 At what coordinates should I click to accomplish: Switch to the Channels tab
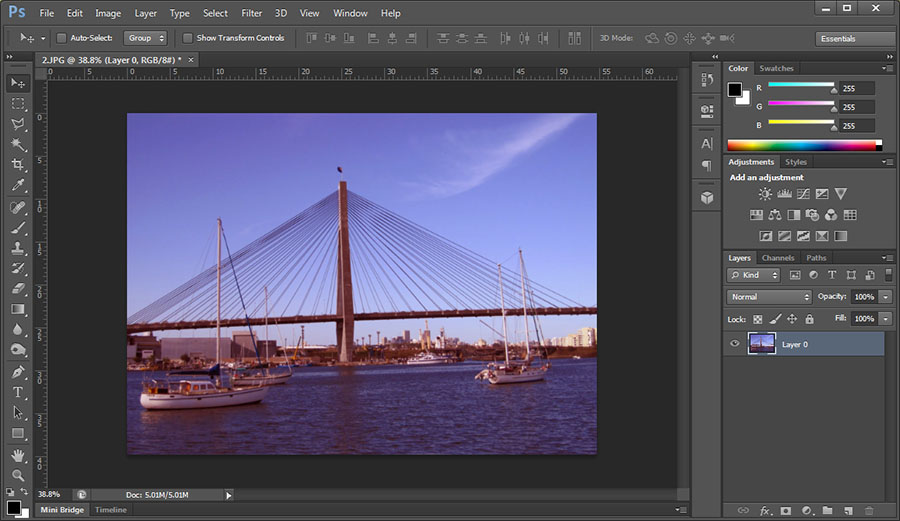click(777, 258)
